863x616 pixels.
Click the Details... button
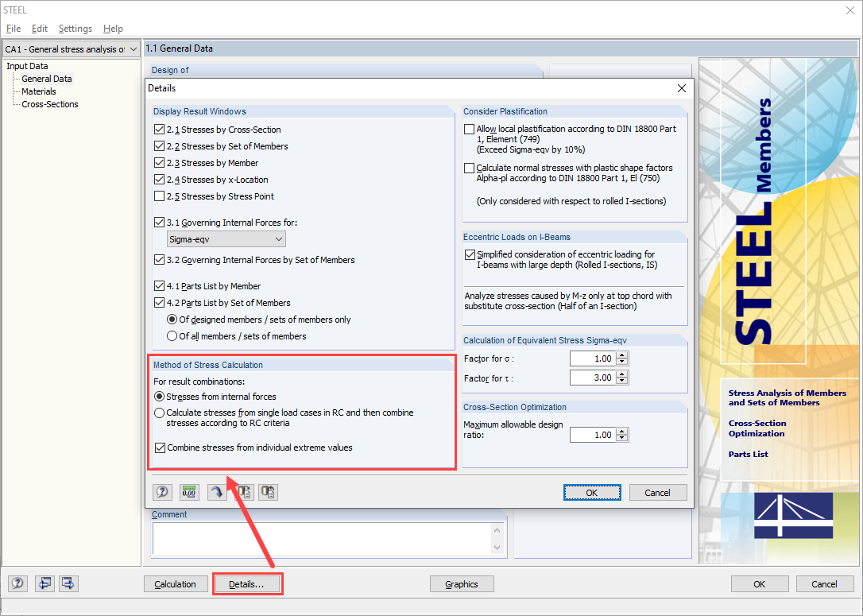tap(247, 584)
